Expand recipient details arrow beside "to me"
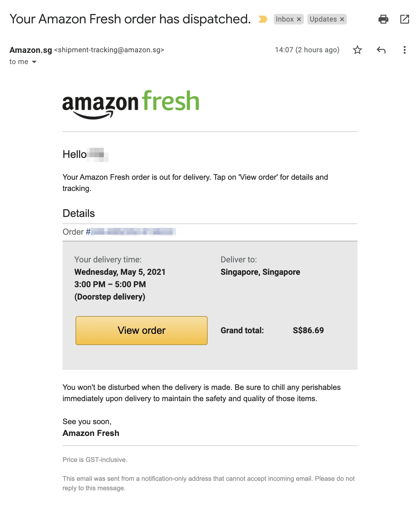Viewport: 420px width, 505px height. coord(34,62)
